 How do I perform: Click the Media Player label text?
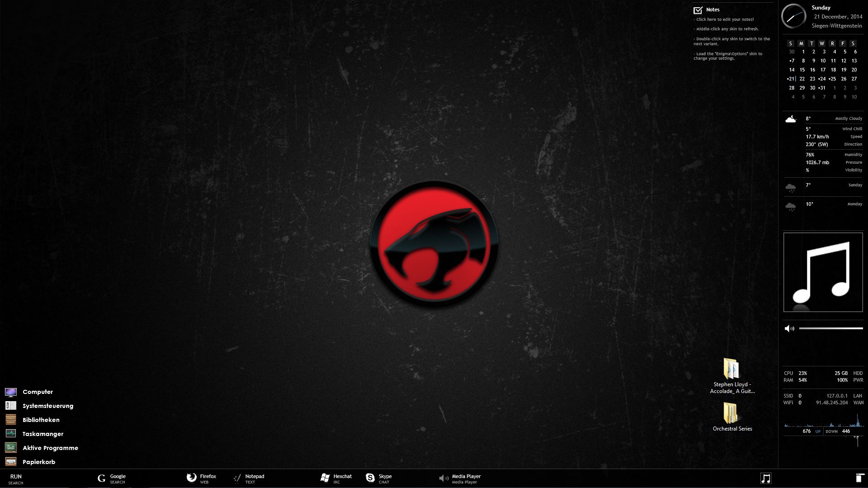click(466, 476)
